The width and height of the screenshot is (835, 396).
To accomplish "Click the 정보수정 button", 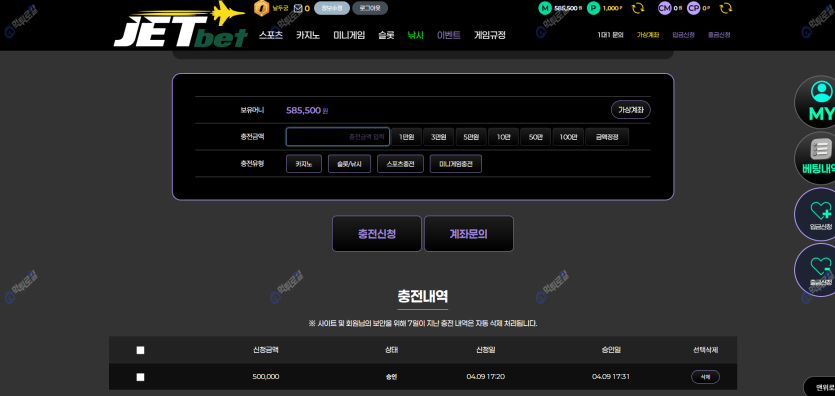I will 332,8.
